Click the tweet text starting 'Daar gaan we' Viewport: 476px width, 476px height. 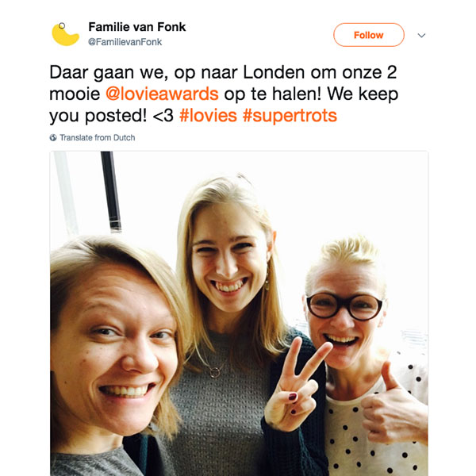pyautogui.click(x=224, y=94)
